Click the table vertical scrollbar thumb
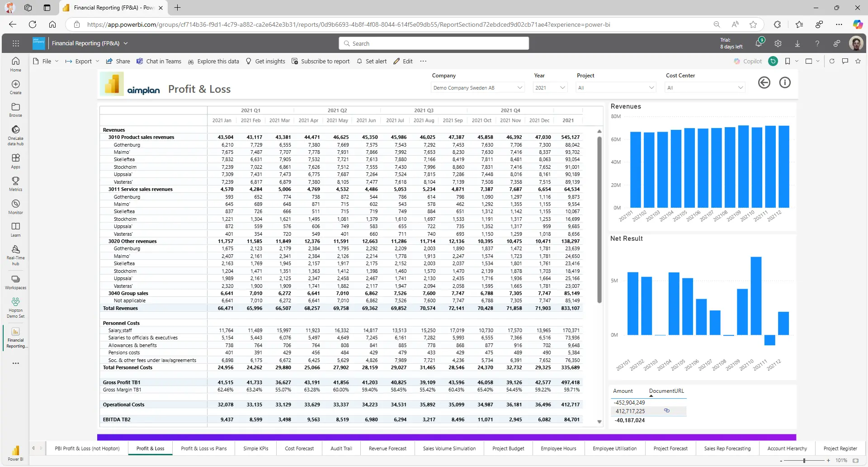Screen dimensions: 868x467 tap(599, 219)
